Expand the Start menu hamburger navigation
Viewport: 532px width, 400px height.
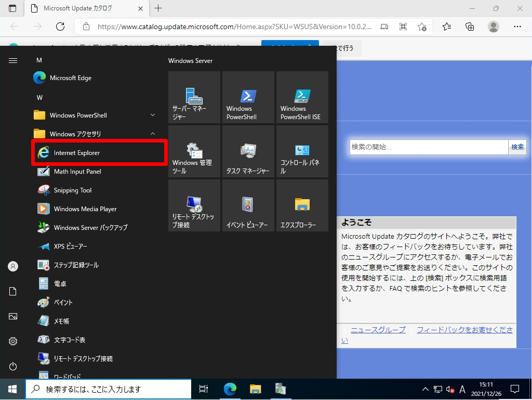(x=13, y=60)
